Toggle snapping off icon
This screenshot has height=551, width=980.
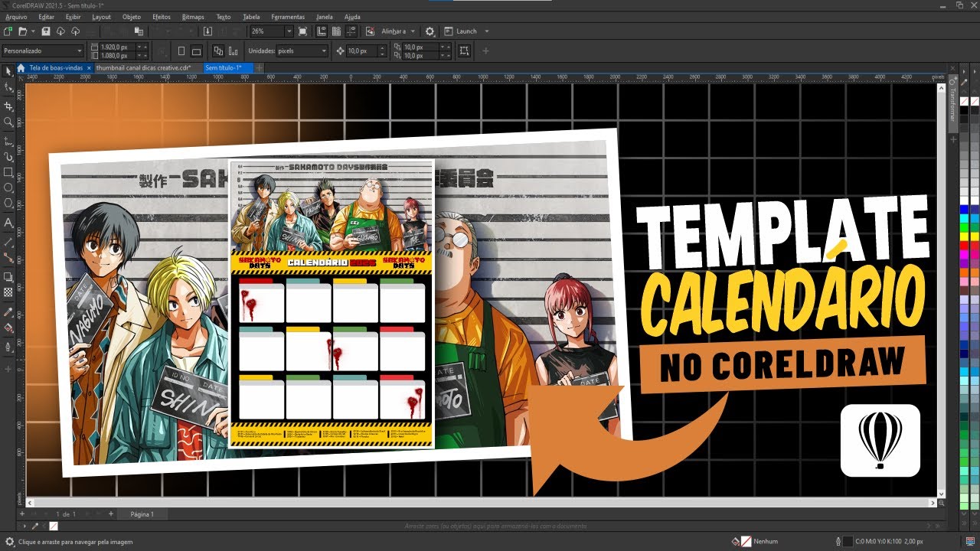370,31
